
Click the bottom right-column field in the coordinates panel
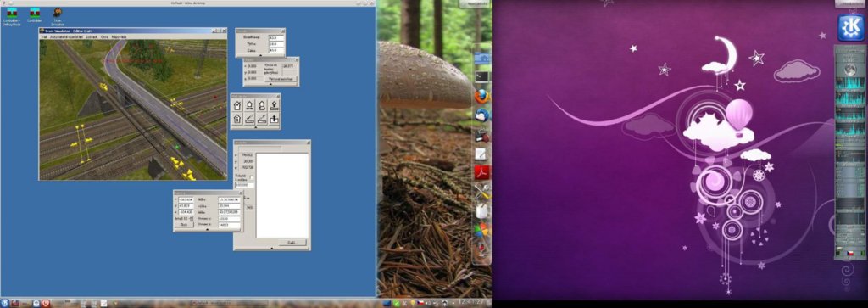tap(229, 225)
